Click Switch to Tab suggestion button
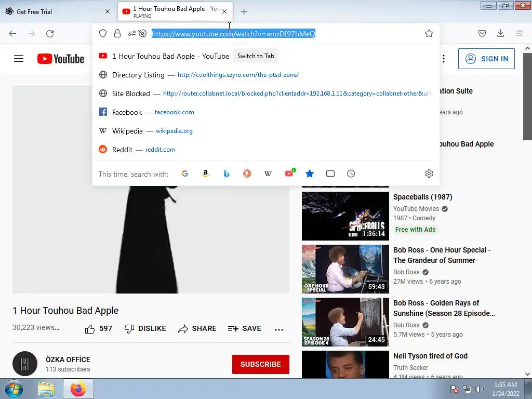 click(x=256, y=56)
